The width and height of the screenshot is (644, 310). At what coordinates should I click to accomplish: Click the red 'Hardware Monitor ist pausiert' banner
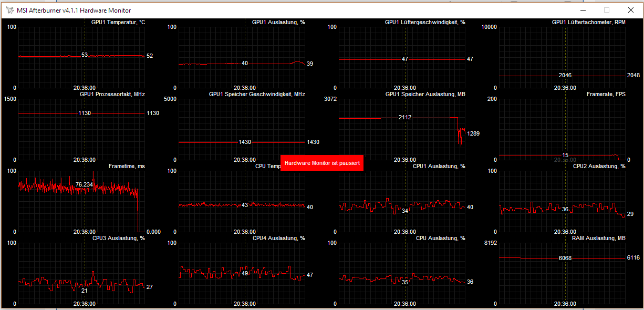(x=322, y=163)
